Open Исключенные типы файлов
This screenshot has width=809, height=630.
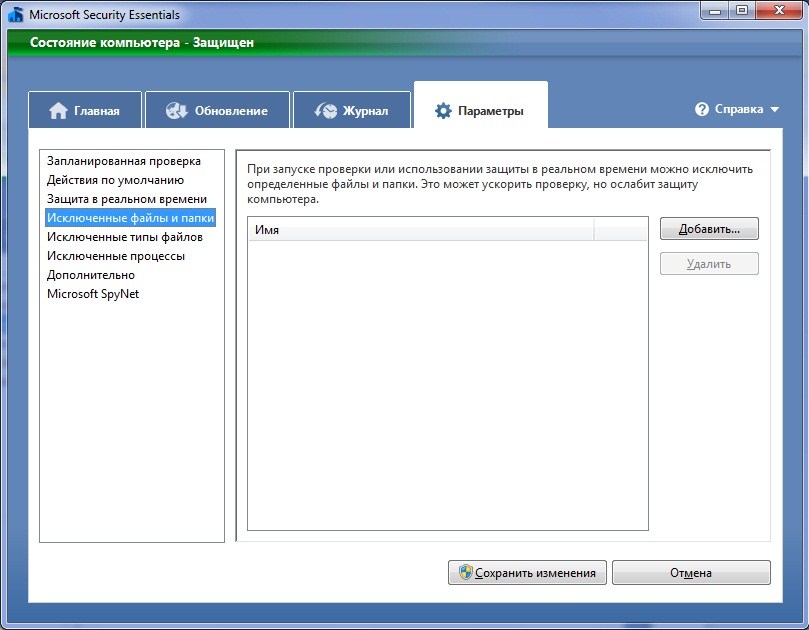125,237
